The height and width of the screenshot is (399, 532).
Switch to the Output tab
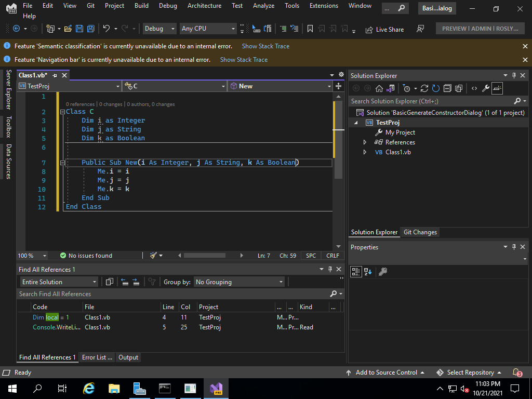tap(128, 357)
